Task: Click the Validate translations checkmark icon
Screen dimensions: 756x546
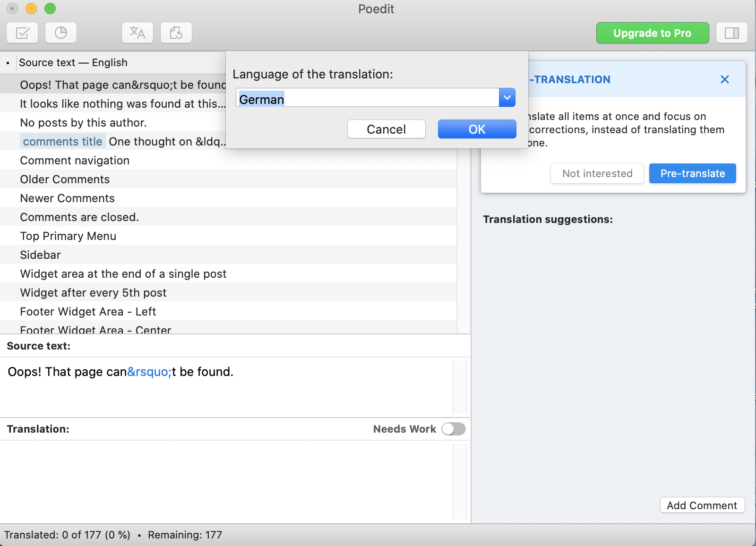Action: (x=23, y=33)
